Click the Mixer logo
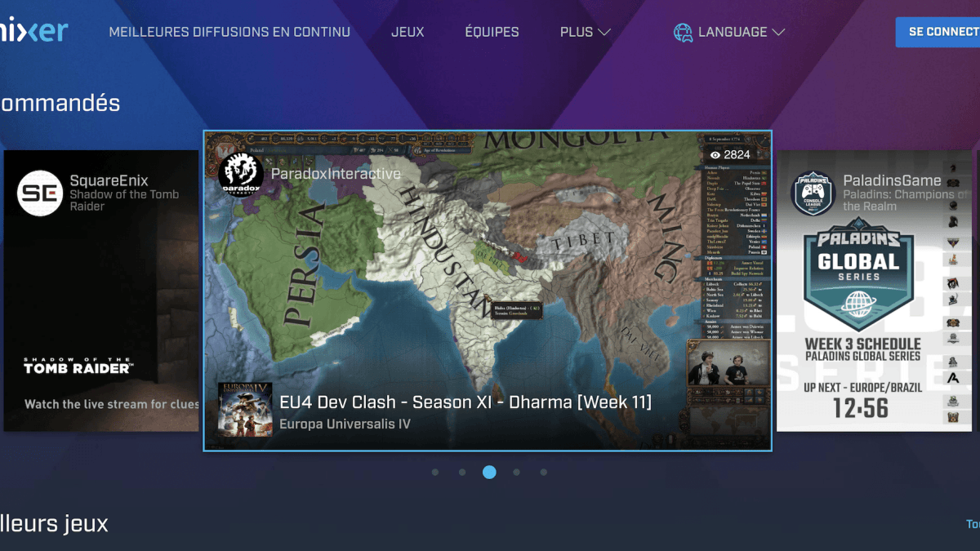This screenshot has width=980, height=551. (34, 31)
